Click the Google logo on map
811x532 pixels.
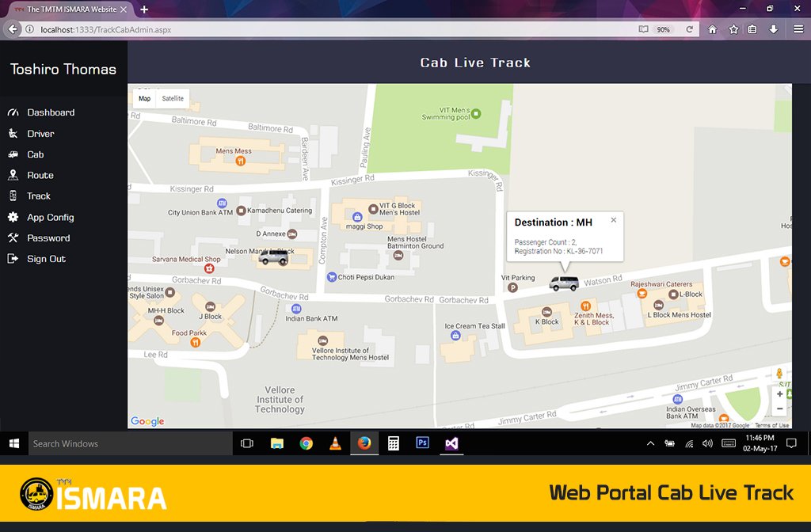[147, 421]
